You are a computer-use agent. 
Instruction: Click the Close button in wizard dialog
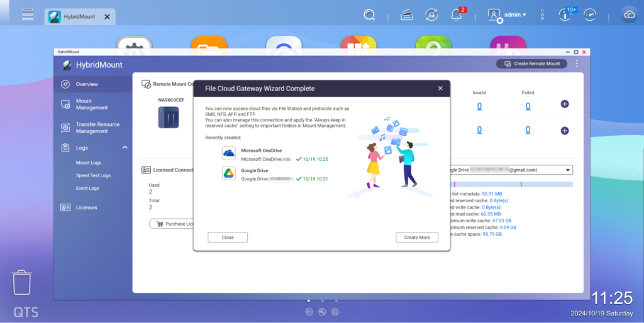click(x=228, y=238)
